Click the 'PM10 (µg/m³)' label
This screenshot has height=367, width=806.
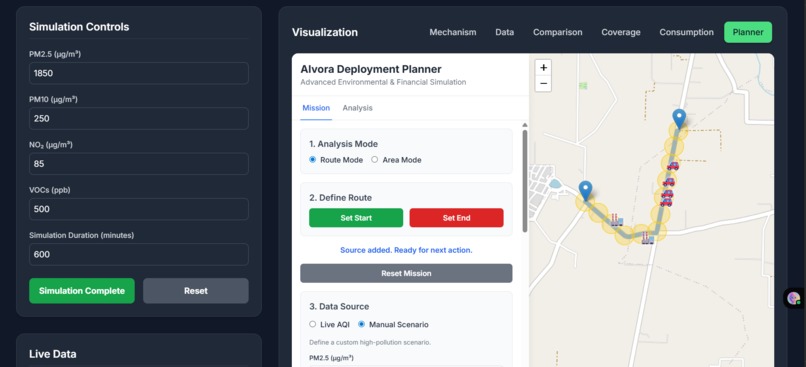coord(53,100)
